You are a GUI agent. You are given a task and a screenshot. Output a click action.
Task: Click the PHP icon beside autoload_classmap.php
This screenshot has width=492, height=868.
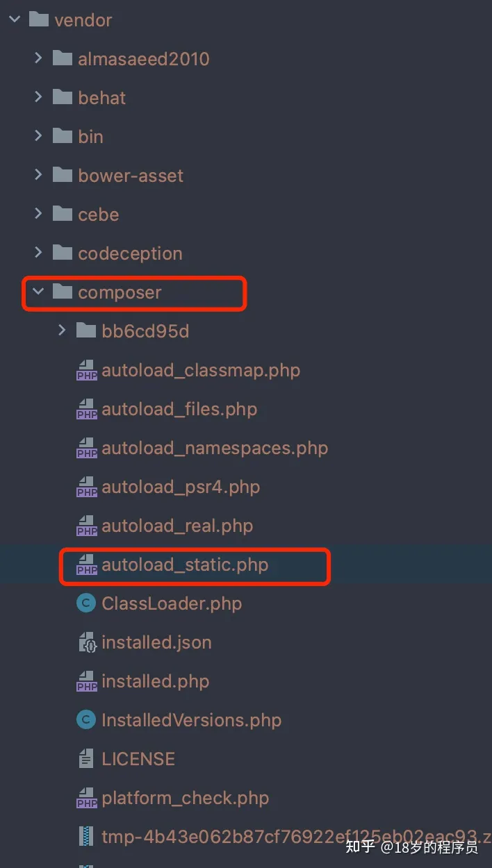click(86, 371)
